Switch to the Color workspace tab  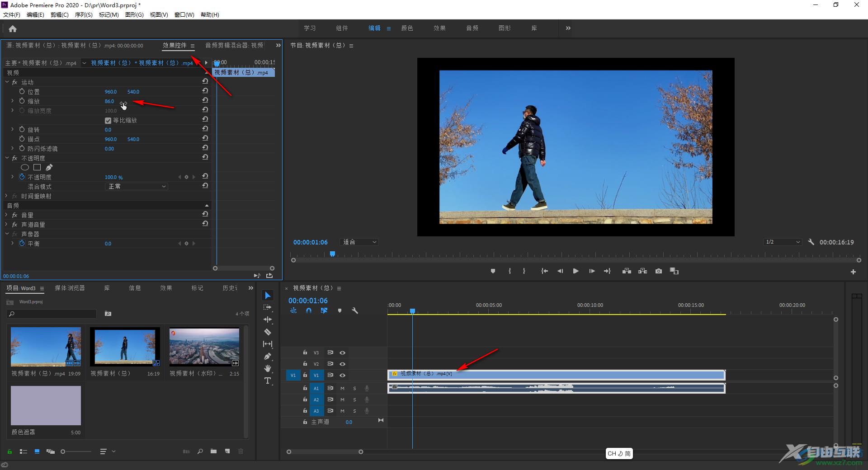[x=407, y=28]
